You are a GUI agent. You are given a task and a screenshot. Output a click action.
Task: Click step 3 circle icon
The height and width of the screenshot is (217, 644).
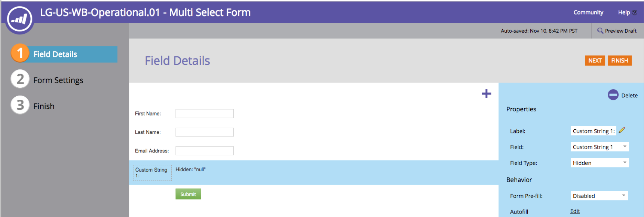pyautogui.click(x=20, y=105)
